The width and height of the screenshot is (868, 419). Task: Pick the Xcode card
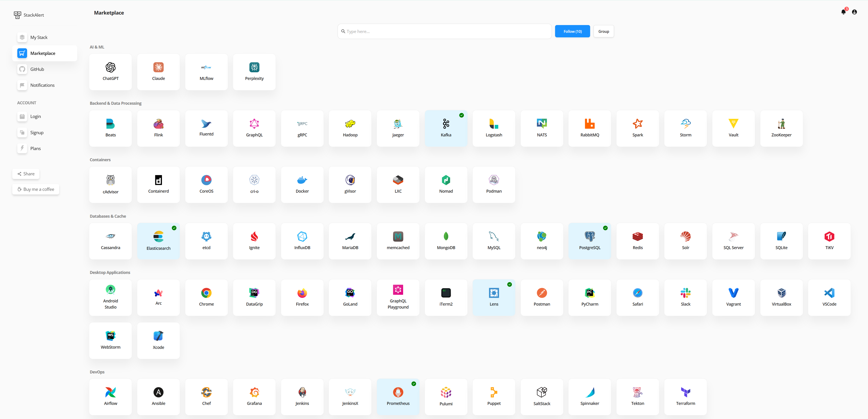pyautogui.click(x=158, y=340)
